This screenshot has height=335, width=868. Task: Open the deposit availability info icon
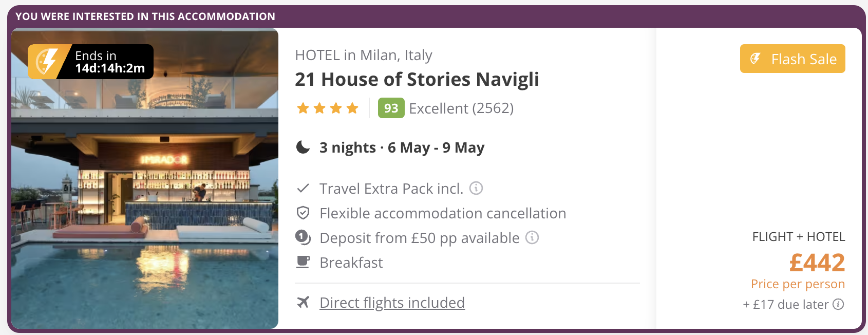(532, 237)
